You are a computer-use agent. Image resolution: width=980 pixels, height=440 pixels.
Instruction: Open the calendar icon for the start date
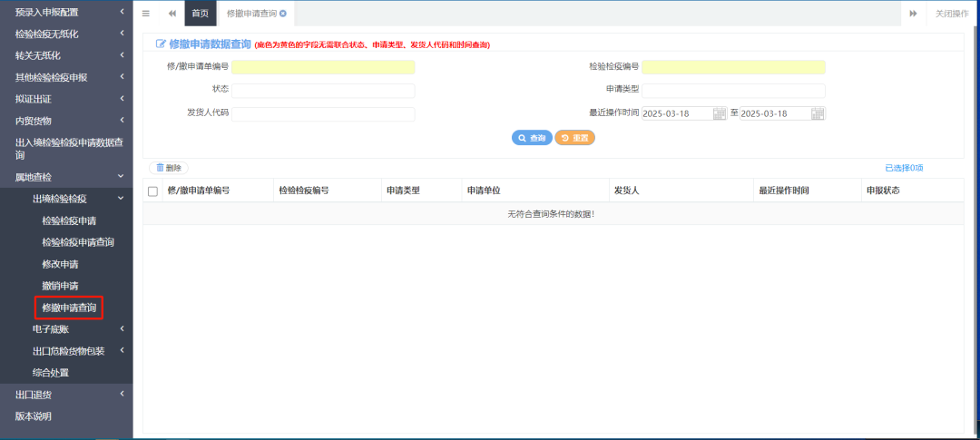[x=720, y=113]
